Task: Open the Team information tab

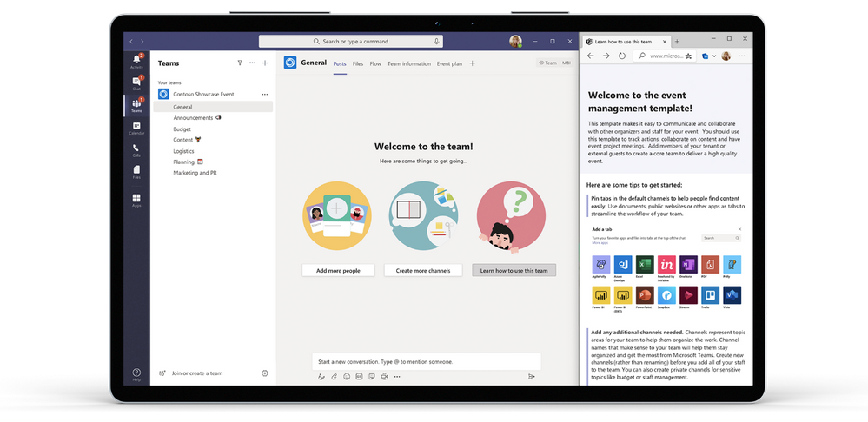Action: point(409,63)
